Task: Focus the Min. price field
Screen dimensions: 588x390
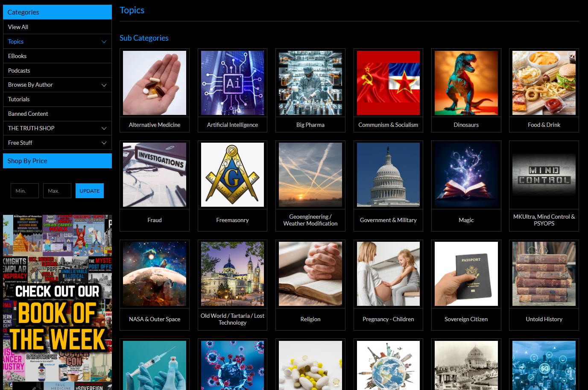Action: [x=25, y=191]
